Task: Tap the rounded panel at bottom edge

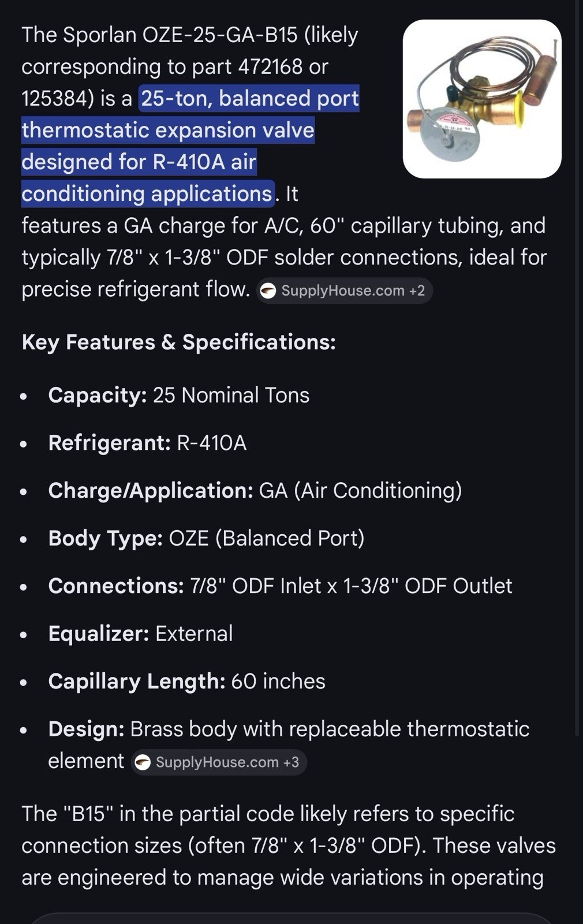Action: [x=291, y=918]
